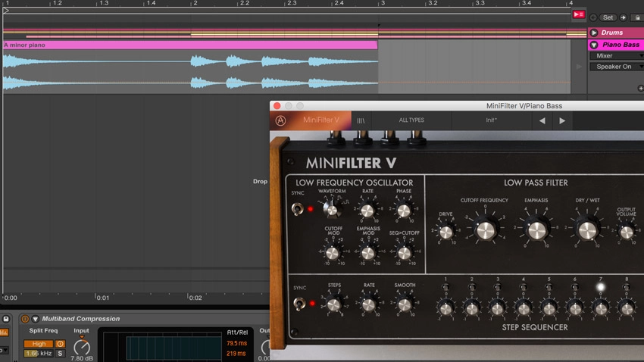Viewport: 644px width, 362px height.
Task: Go to the previous preset with the left arrow
Action: [542, 120]
